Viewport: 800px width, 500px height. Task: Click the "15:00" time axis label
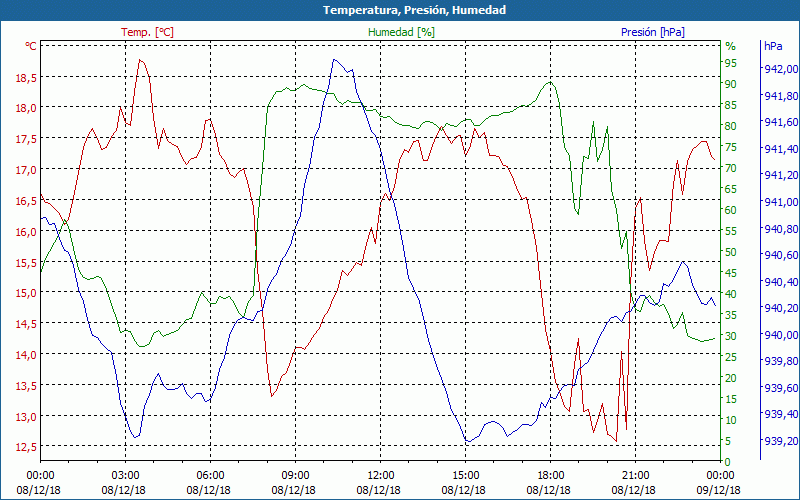[465, 476]
